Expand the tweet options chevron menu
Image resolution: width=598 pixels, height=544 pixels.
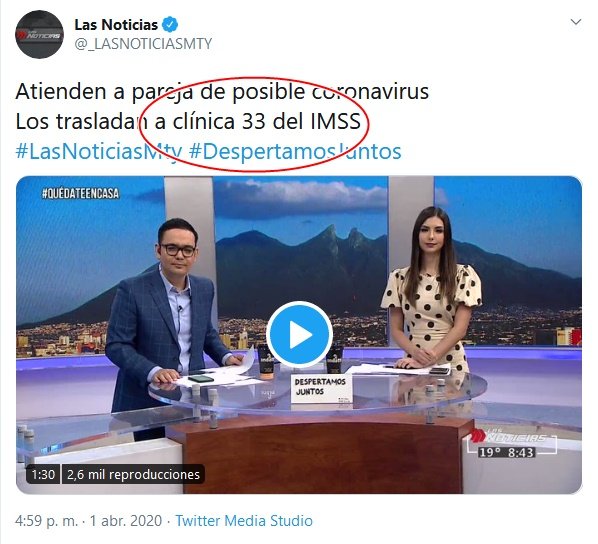pos(575,22)
